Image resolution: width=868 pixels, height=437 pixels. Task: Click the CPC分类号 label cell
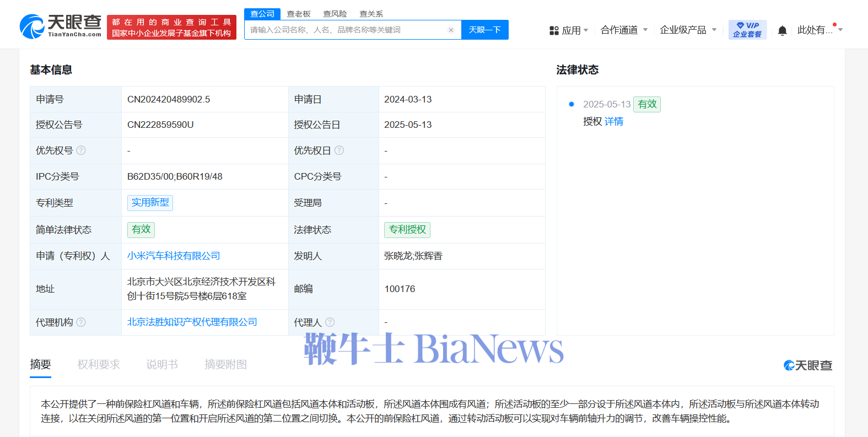pyautogui.click(x=333, y=176)
